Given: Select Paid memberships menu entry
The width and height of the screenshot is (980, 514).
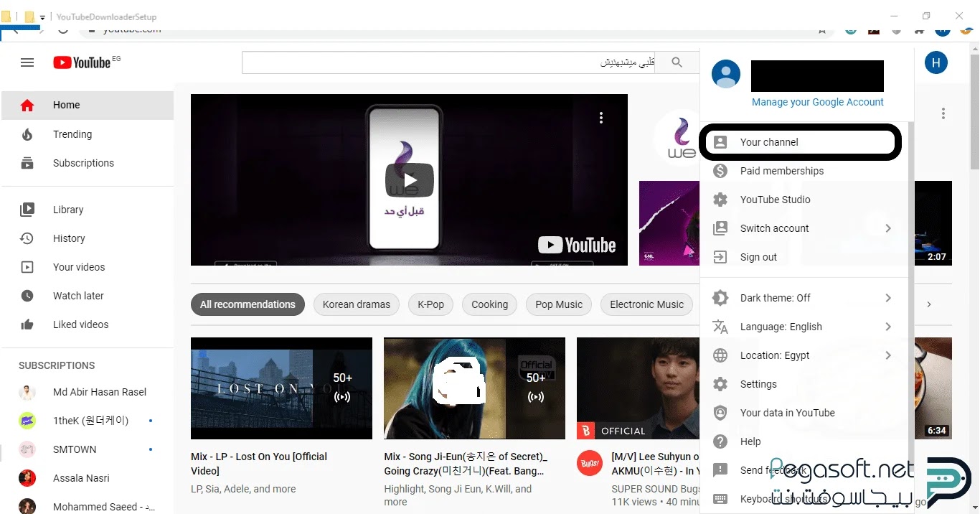Looking at the screenshot, I should [x=804, y=171].
